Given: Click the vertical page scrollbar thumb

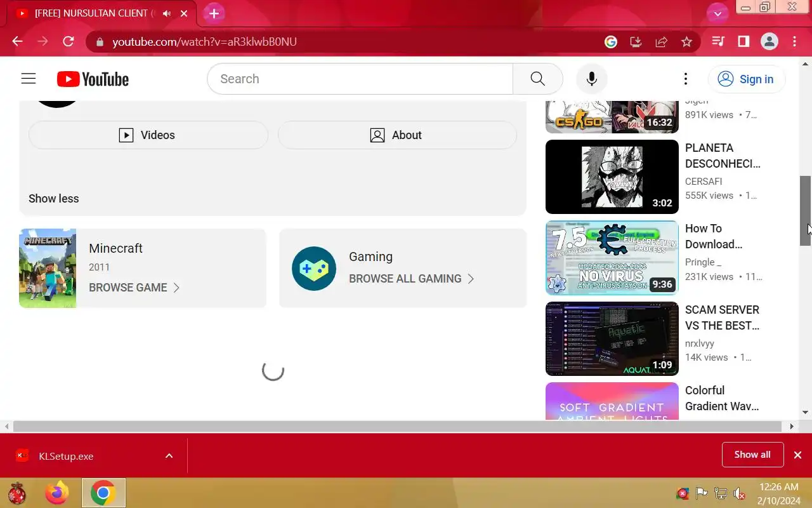Looking at the screenshot, I should tap(806, 210).
